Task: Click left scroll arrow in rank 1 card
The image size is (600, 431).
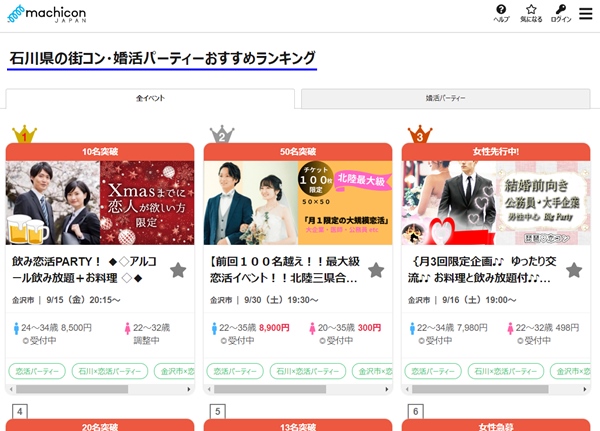Action: click(11, 389)
